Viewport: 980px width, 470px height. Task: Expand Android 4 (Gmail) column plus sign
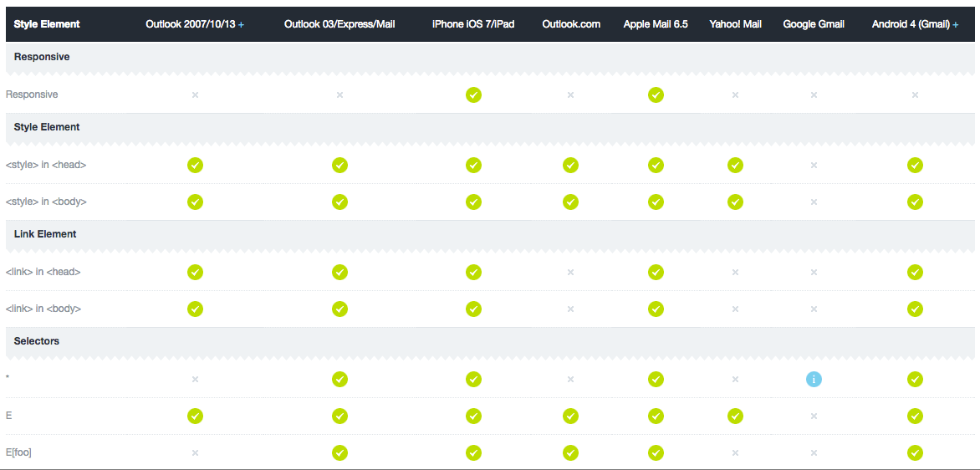(x=956, y=25)
